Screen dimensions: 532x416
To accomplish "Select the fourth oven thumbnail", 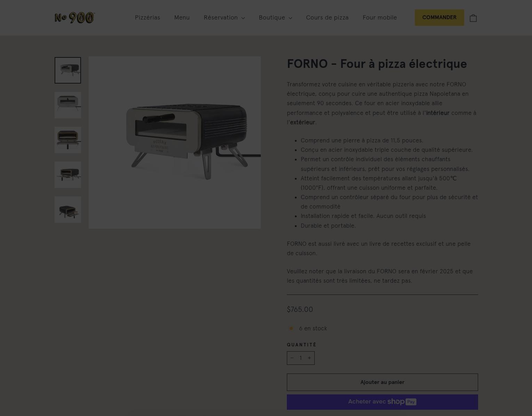I will [x=68, y=175].
